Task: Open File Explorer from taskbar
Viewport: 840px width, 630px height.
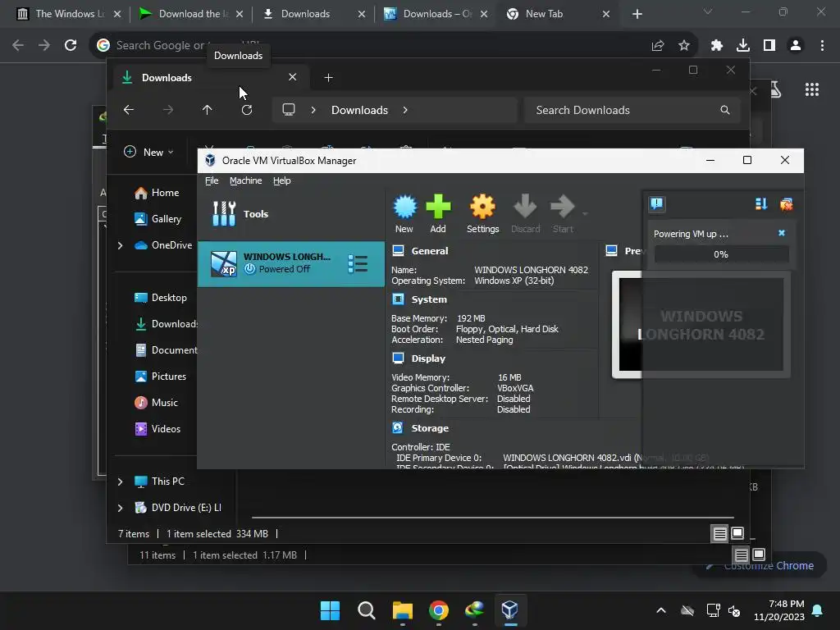Action: (402, 610)
